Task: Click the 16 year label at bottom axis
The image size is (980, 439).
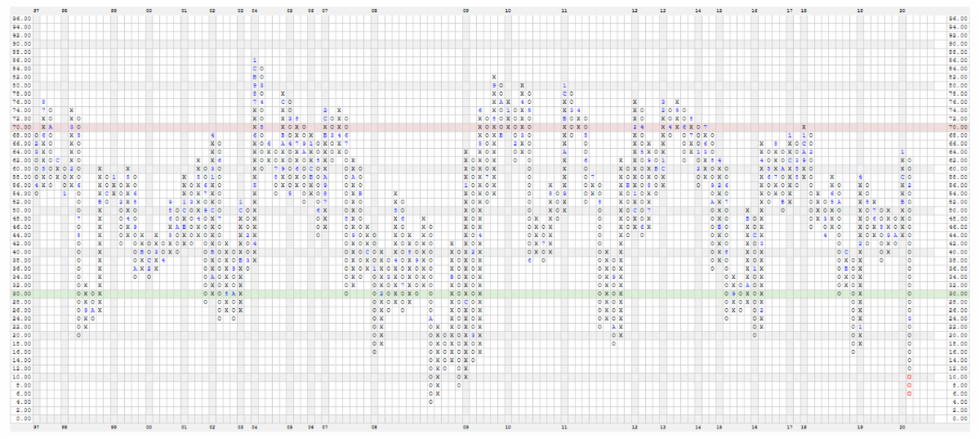Action: click(755, 427)
